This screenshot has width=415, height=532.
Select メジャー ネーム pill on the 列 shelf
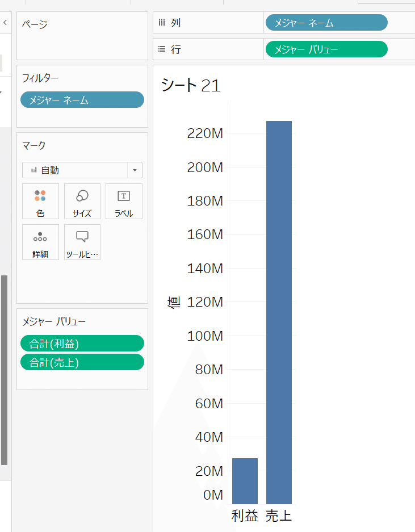(326, 23)
